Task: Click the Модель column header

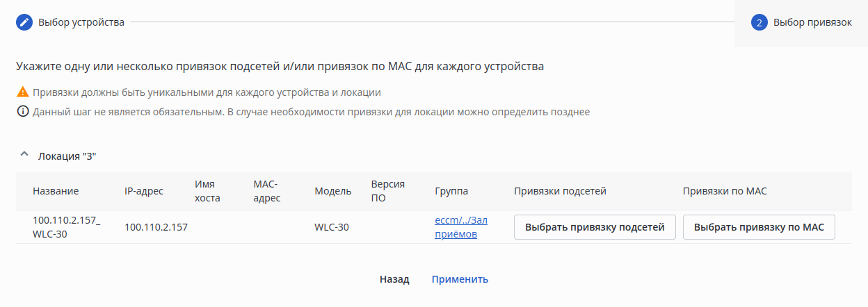Action: (333, 191)
